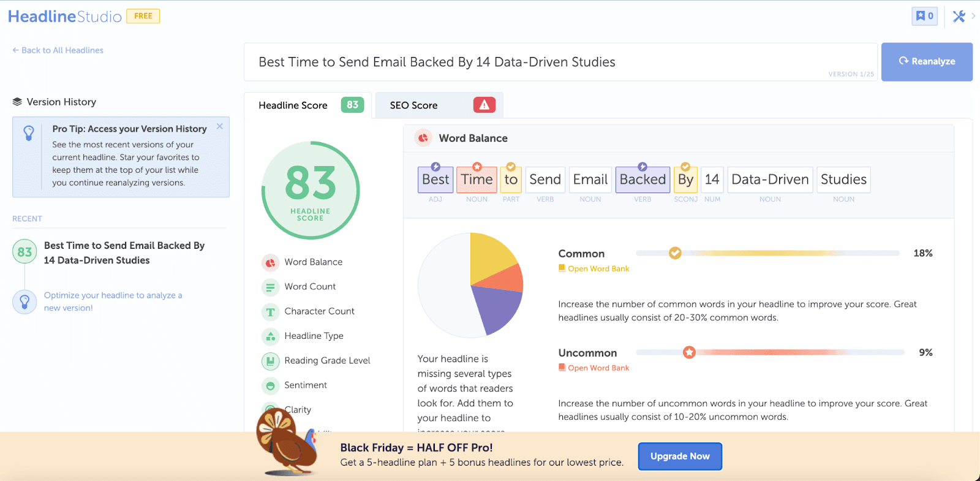Switch to the SEO Score tab
980x481 pixels.
point(439,105)
